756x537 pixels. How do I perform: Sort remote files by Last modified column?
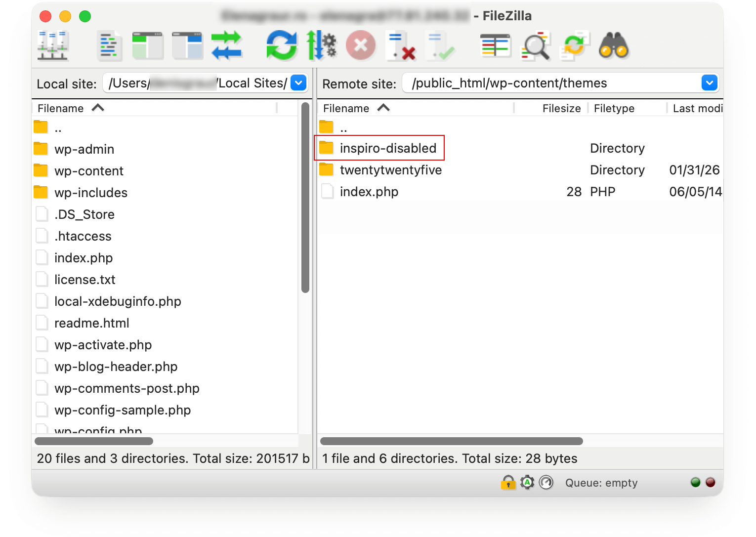696,108
